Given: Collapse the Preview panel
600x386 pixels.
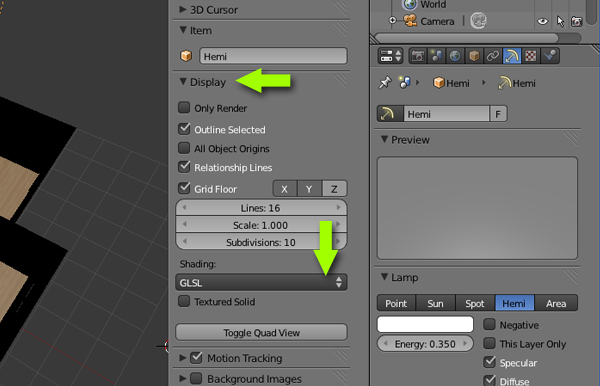Looking at the screenshot, I should (x=384, y=140).
